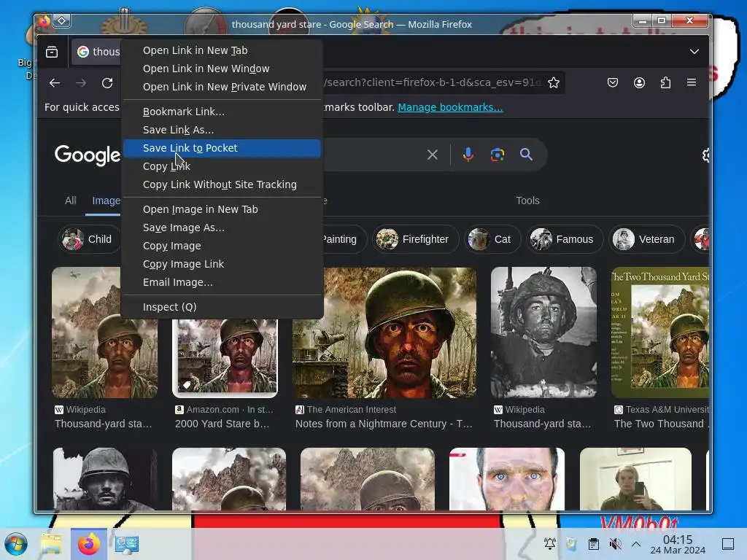The width and height of the screenshot is (747, 560).
Task: Open the Save to Pocket toolbar icon
Action: 613,83
